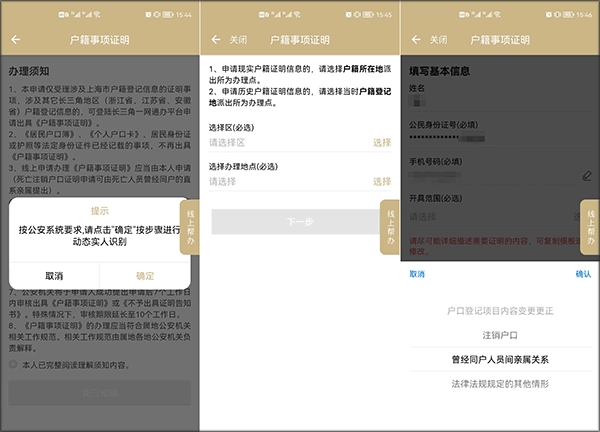Viewport: 600px width, 432px height.
Task: Open the 选择办理地点 location selector
Action: point(300,182)
